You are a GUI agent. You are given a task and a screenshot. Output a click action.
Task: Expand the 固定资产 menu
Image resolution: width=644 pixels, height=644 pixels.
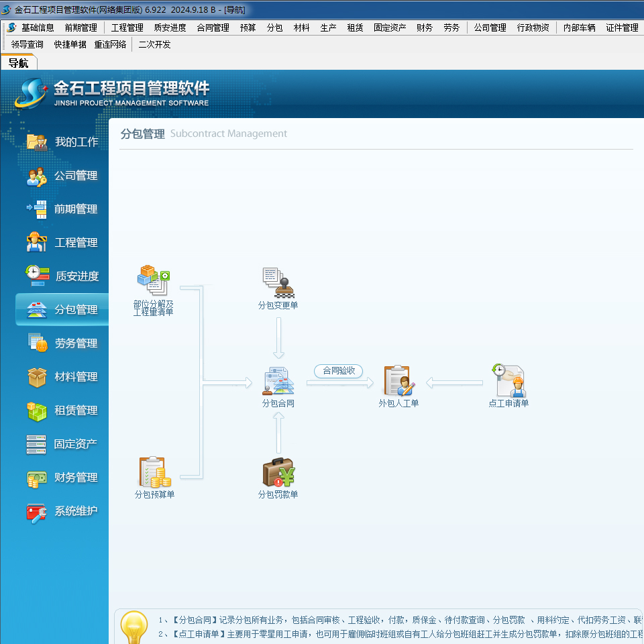(x=390, y=28)
